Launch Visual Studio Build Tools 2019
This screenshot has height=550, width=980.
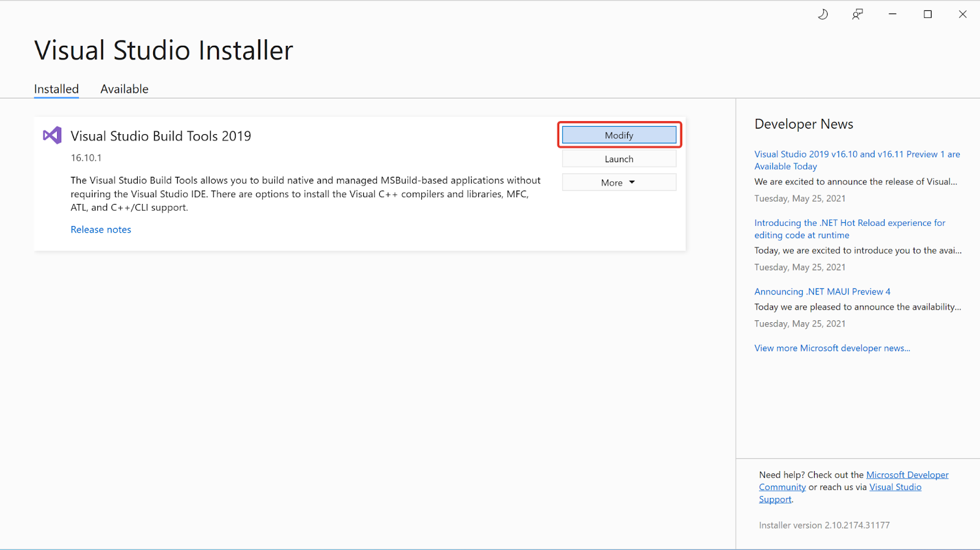[619, 159]
